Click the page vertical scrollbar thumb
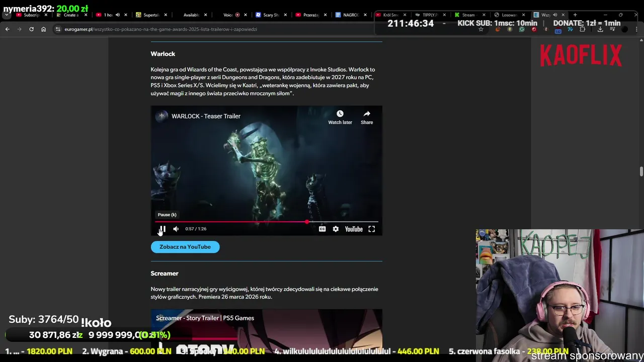This screenshot has width=644, height=362. tap(641, 171)
